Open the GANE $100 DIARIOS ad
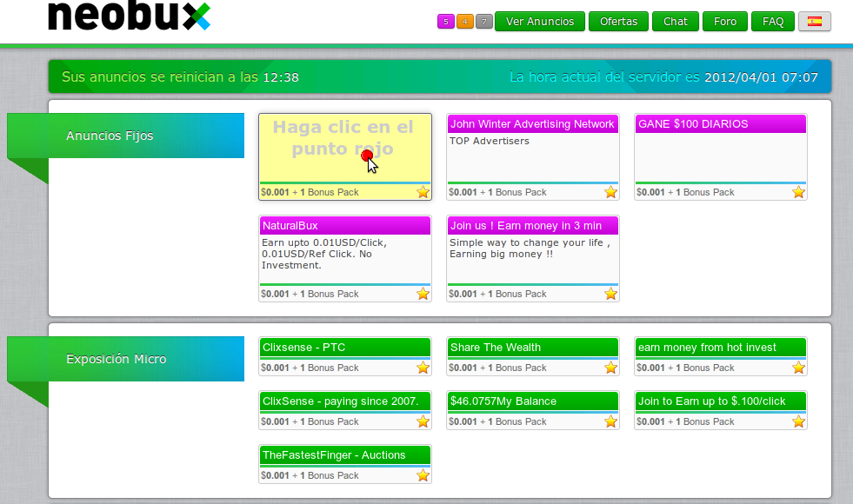 (720, 124)
